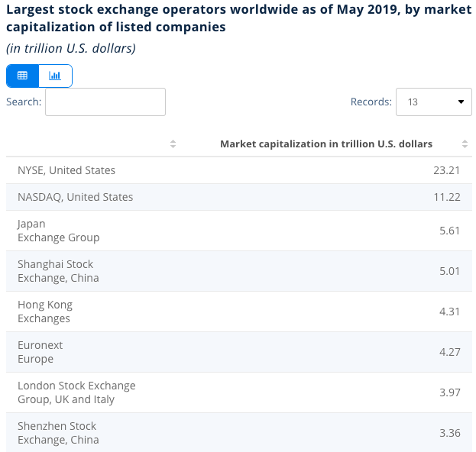Click Shanghai Stock Exchange, China row
The height and width of the screenshot is (452, 476).
(239, 271)
